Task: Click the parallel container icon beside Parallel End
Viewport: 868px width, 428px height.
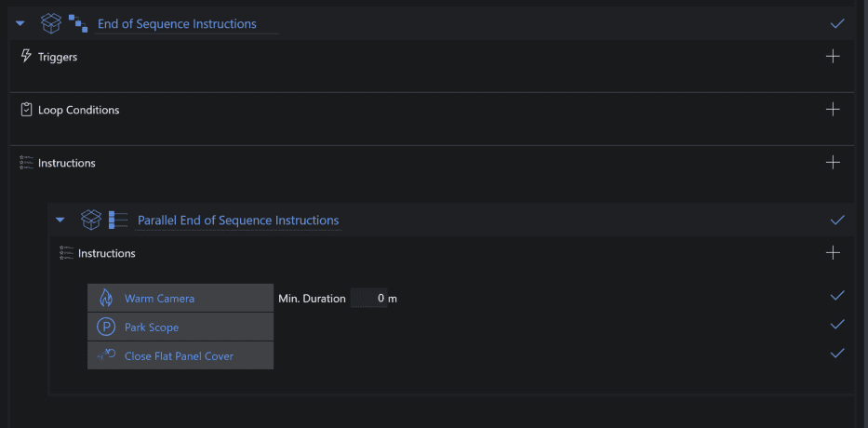Action: pyautogui.click(x=118, y=220)
